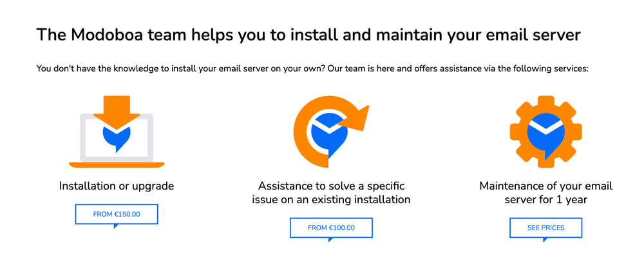Image resolution: width=644 pixels, height=265 pixels.
Task: Click the laptop installation icon
Action: click(x=117, y=132)
